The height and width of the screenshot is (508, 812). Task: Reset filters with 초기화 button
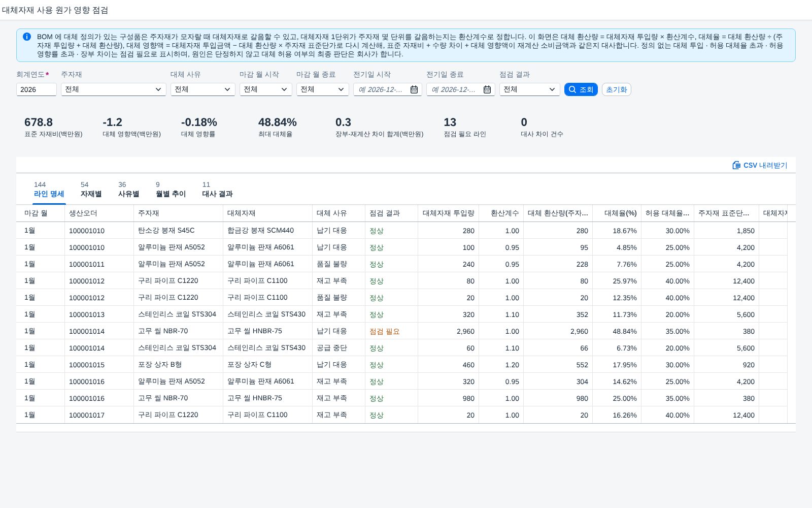coord(617,89)
